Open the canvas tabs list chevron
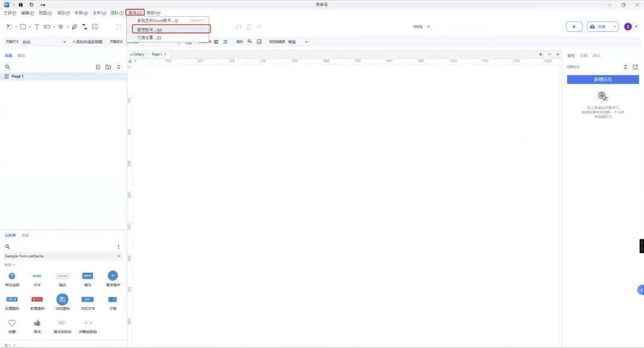 tap(558, 54)
